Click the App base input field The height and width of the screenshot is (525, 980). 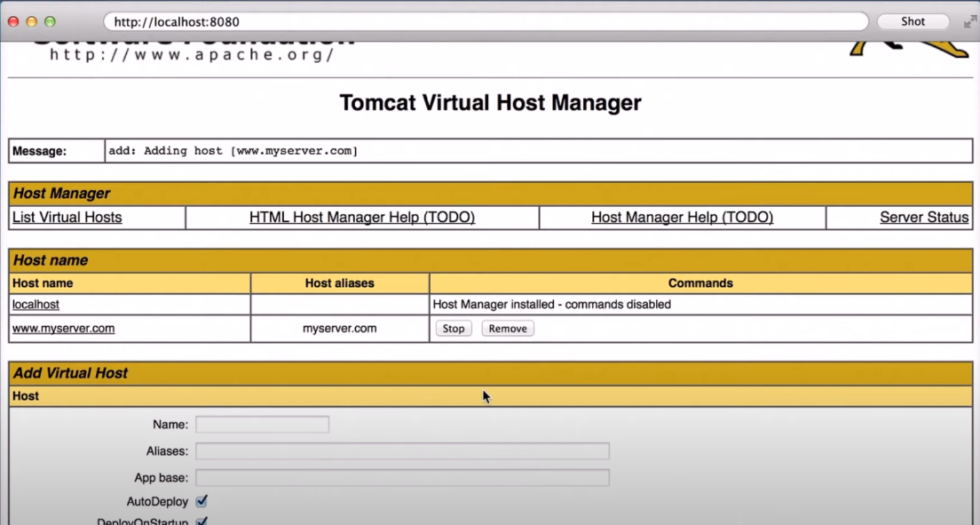coord(402,477)
